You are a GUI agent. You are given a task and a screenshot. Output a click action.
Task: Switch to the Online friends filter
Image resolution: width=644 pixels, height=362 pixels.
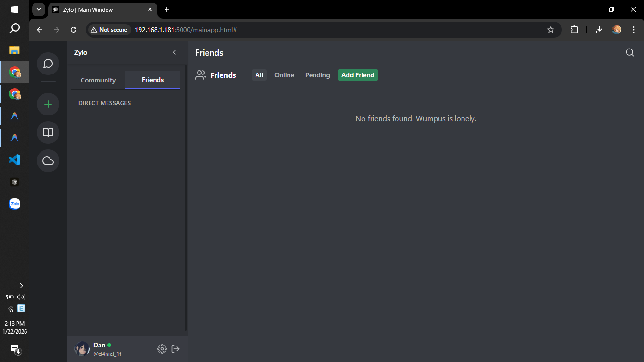(x=284, y=75)
